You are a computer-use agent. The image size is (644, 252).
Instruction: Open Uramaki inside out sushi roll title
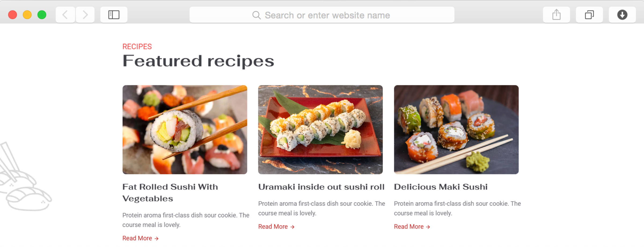[321, 187]
